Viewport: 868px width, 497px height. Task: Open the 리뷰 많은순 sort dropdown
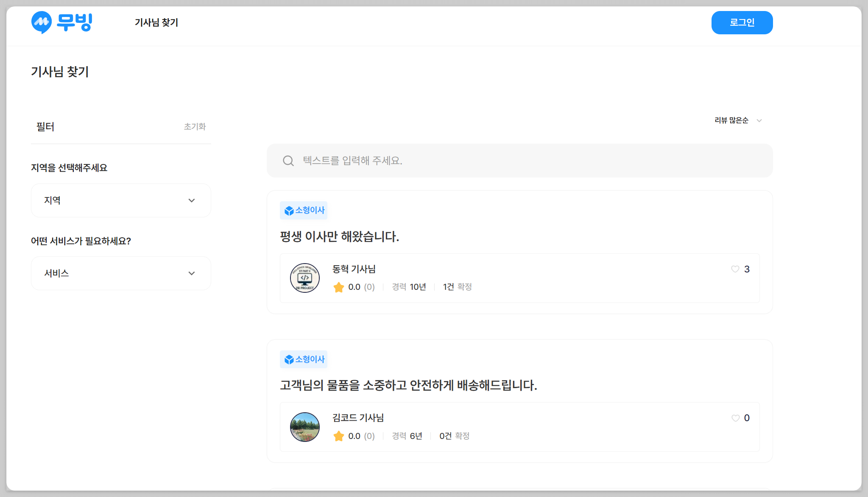[731, 120]
